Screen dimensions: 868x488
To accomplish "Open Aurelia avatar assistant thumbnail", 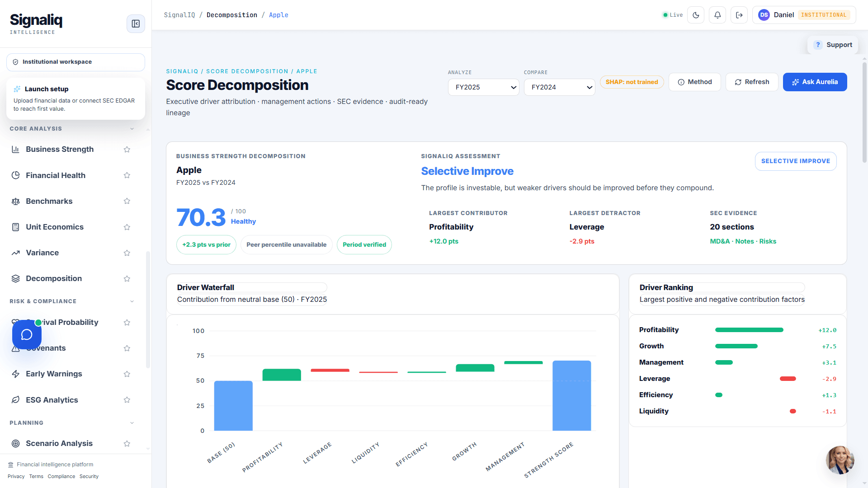I will tap(840, 460).
